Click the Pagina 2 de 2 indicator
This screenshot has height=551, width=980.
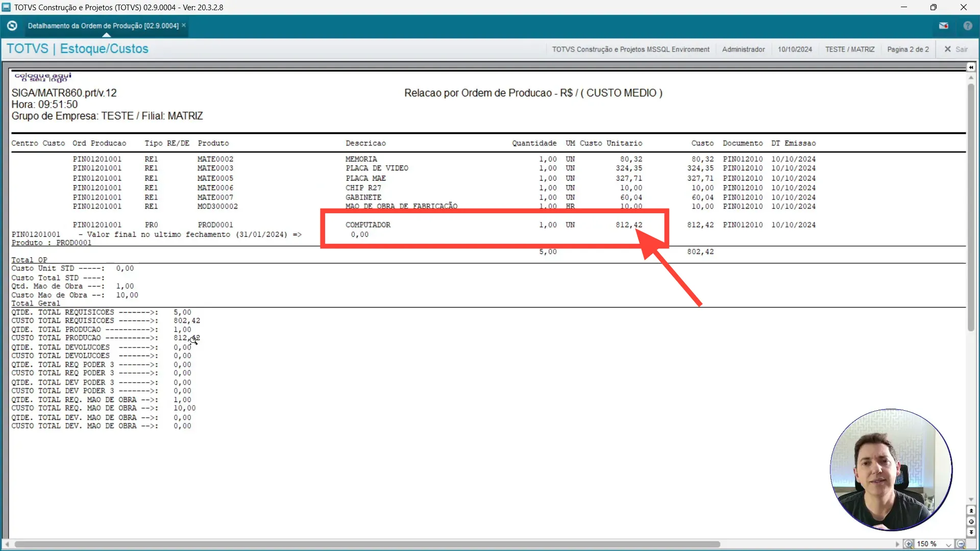[x=908, y=49]
